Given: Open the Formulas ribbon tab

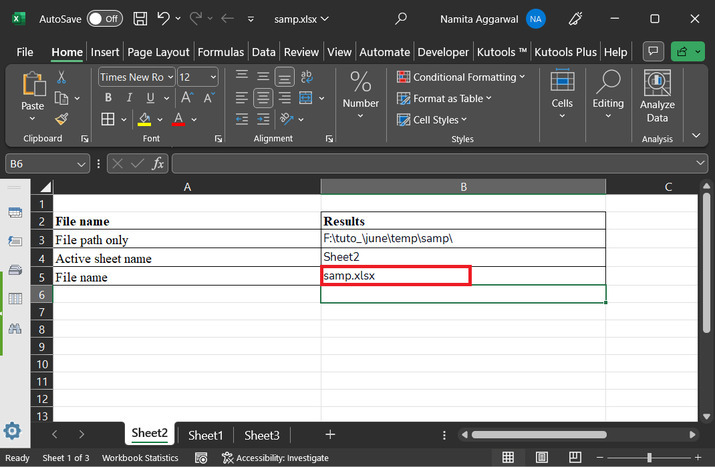Looking at the screenshot, I should coord(221,52).
